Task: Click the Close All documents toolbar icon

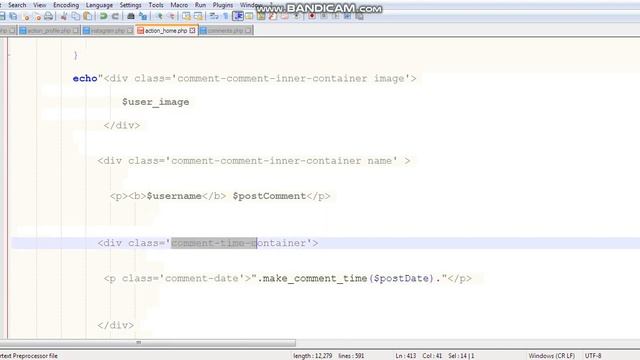Action: (x=38, y=16)
